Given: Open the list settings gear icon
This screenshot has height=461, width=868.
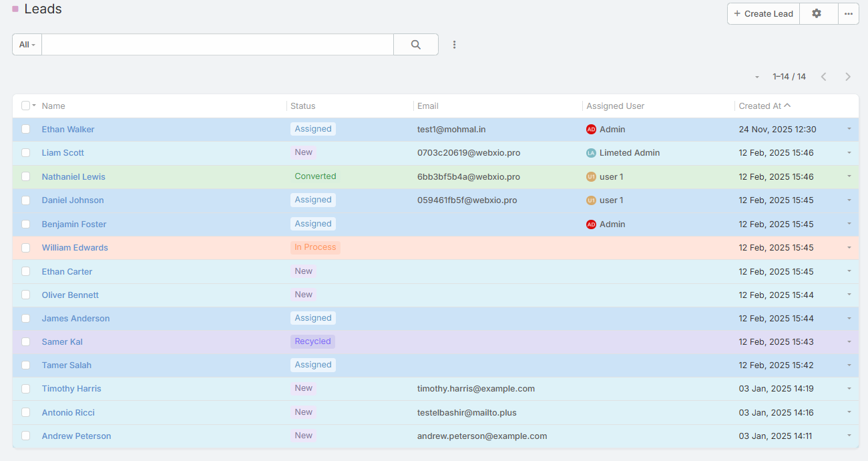Looking at the screenshot, I should (817, 13).
